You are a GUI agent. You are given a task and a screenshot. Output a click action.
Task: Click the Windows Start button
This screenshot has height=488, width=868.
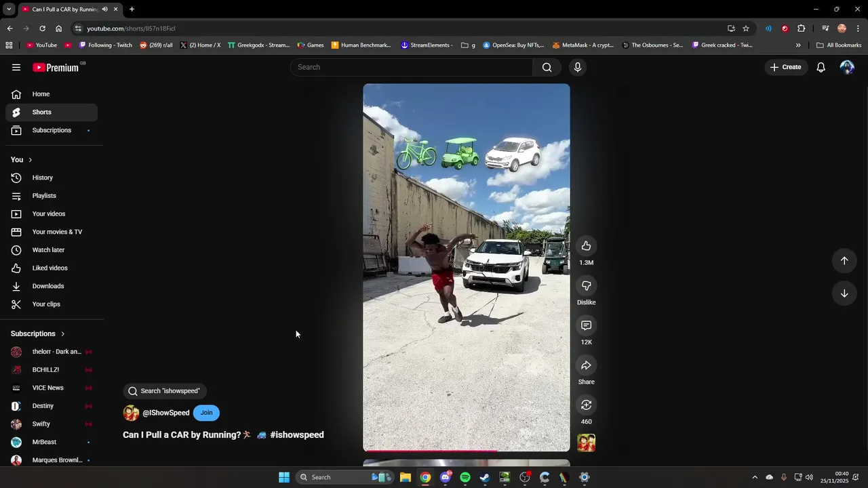click(x=284, y=477)
